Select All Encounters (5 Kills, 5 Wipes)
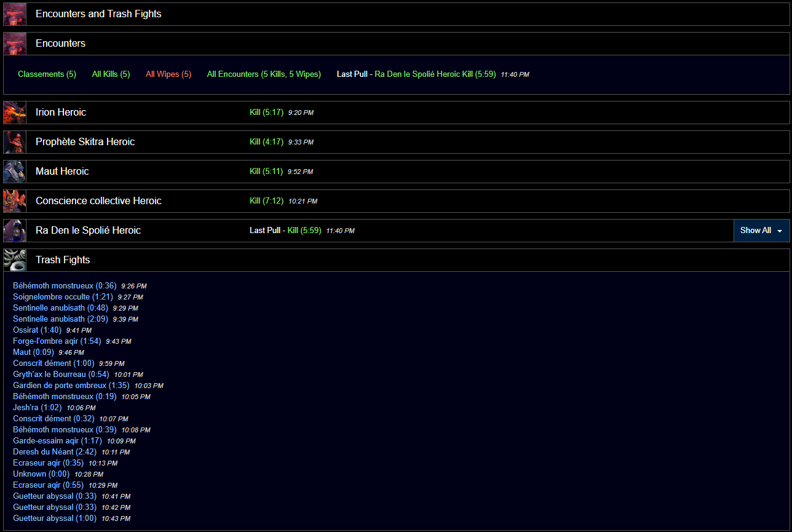792x532 pixels. click(264, 74)
